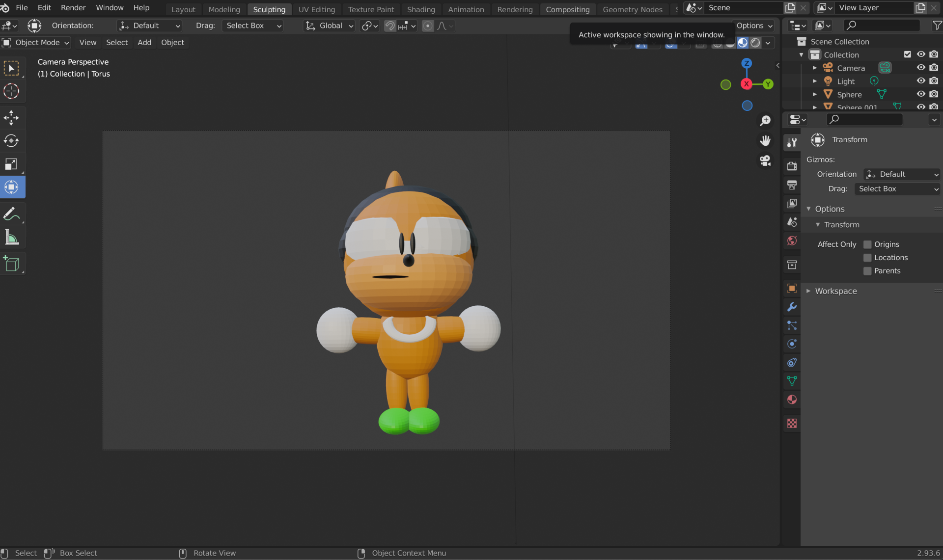Hide Camera in viewport via eye icon
The image size is (943, 560).
point(921,68)
